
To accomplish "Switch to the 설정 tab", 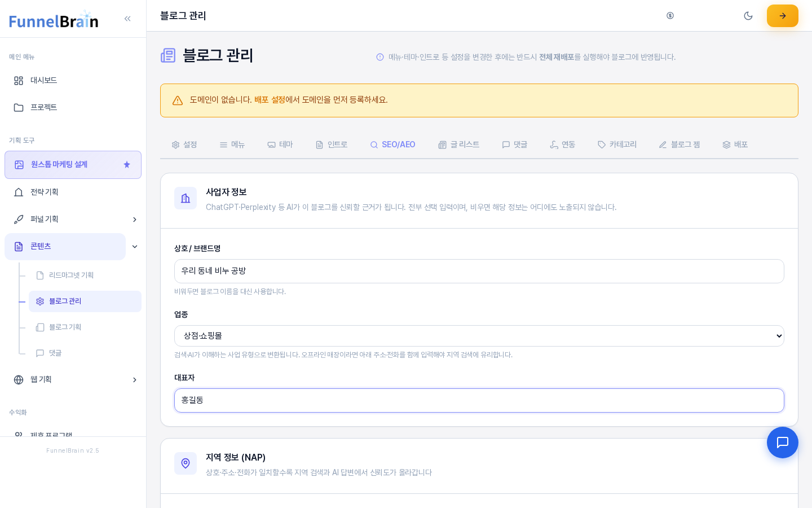I will [x=184, y=144].
